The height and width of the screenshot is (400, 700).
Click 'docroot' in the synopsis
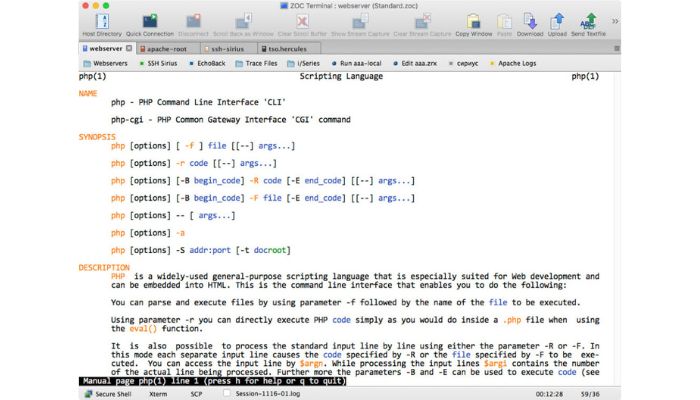point(270,250)
